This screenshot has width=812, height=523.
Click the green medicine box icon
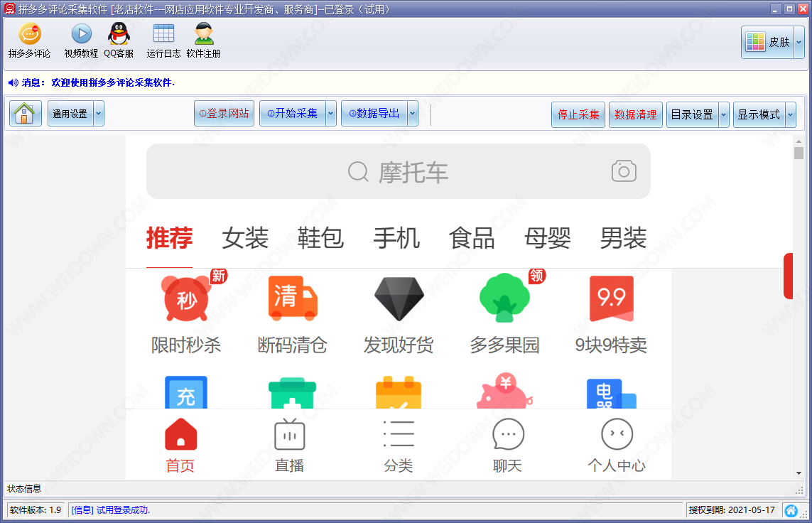[293, 393]
